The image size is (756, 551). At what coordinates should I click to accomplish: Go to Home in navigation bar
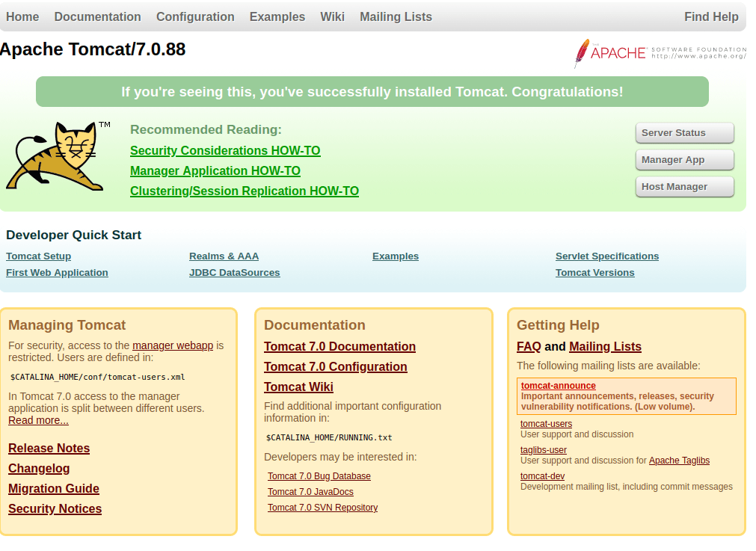coord(22,16)
